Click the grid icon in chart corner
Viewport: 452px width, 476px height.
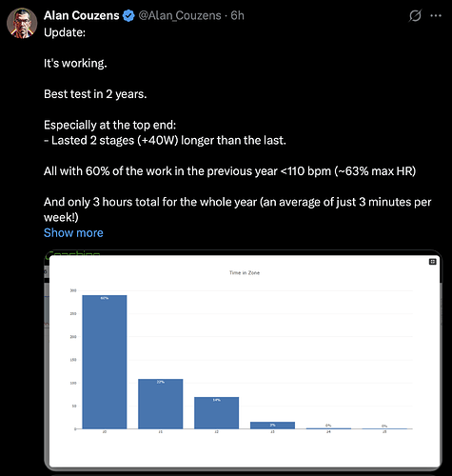point(433,262)
